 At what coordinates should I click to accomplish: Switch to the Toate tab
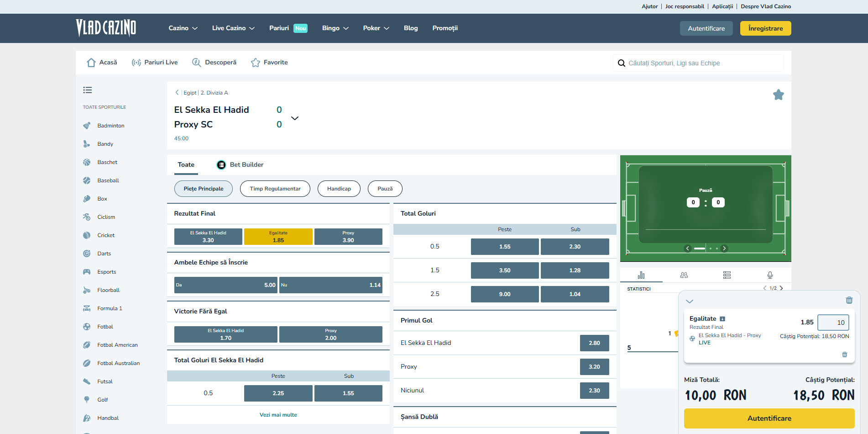click(x=186, y=165)
